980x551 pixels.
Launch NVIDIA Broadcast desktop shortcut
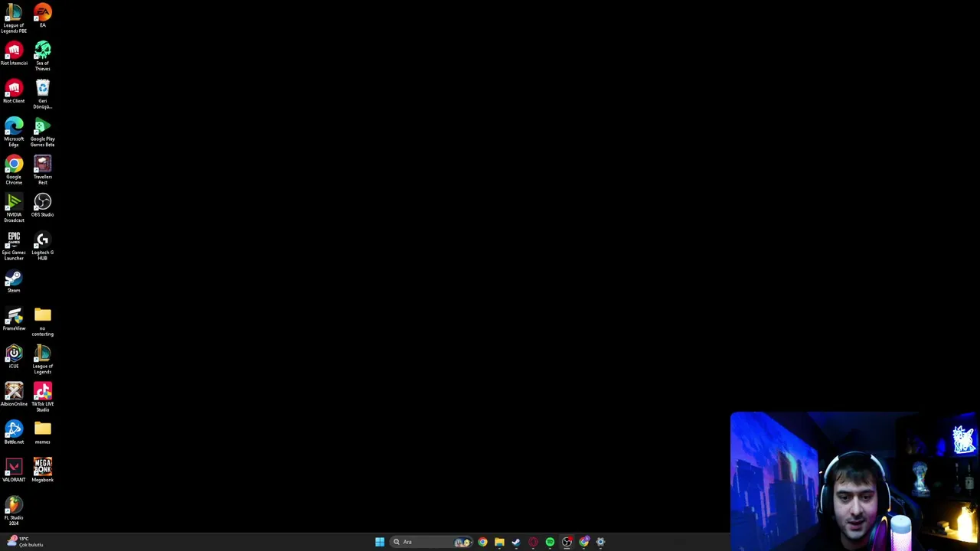pos(14,208)
